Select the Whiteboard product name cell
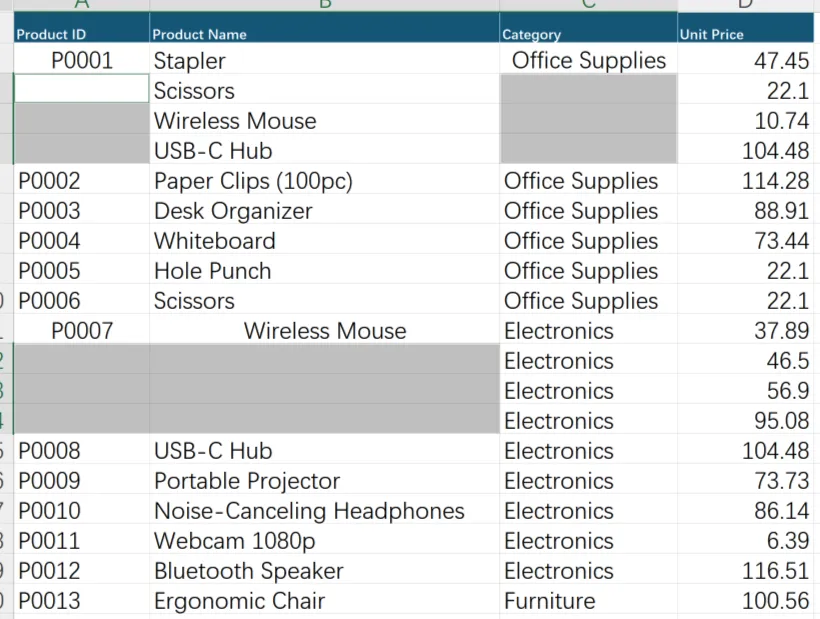Viewport: 820px width, 619px height. [x=324, y=241]
